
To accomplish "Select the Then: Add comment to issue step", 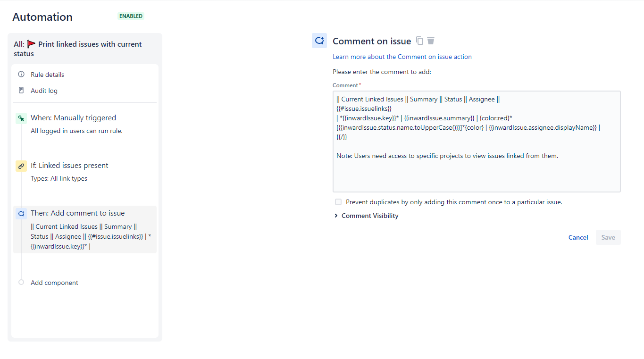I will [x=85, y=229].
